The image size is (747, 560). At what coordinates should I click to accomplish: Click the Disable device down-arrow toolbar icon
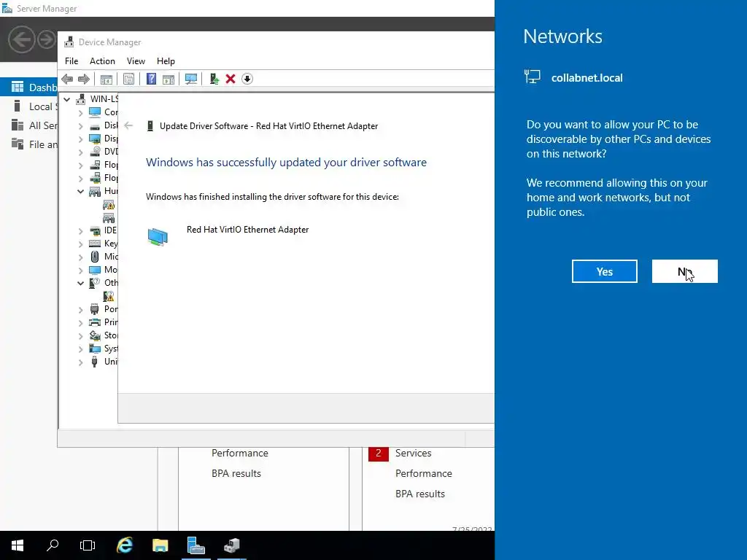247,79
